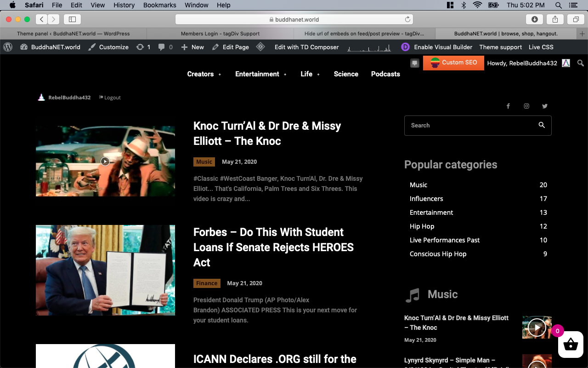Open the small Knoc Turn'Al thumbnail in Music sidebar

pos(537,327)
